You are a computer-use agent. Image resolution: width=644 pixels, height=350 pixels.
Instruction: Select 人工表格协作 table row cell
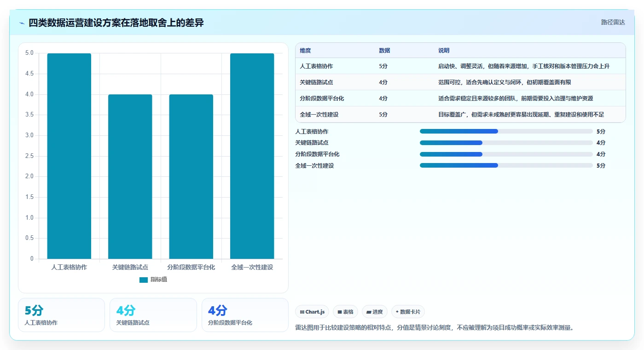(x=316, y=66)
